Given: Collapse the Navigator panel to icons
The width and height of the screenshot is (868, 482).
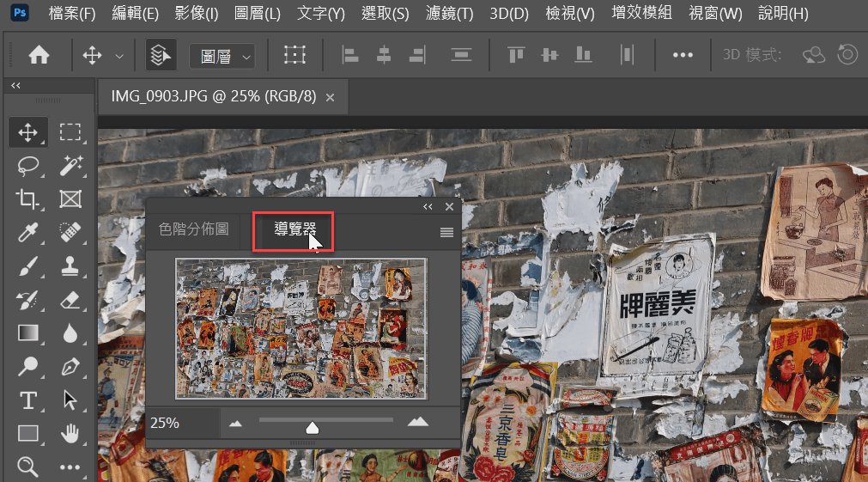Looking at the screenshot, I should coord(428,207).
